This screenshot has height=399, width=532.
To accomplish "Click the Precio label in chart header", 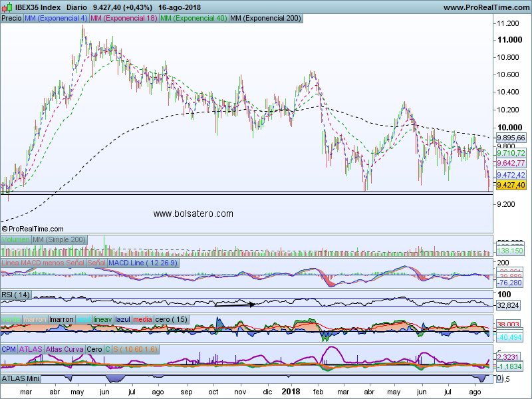I will pos(11,18).
